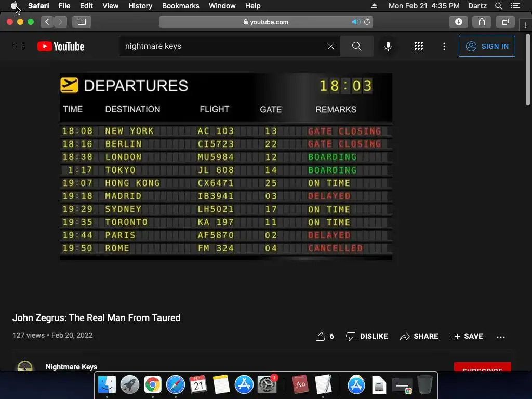Open the File menu
Viewport: 532px width, 399px height.
coord(64,6)
